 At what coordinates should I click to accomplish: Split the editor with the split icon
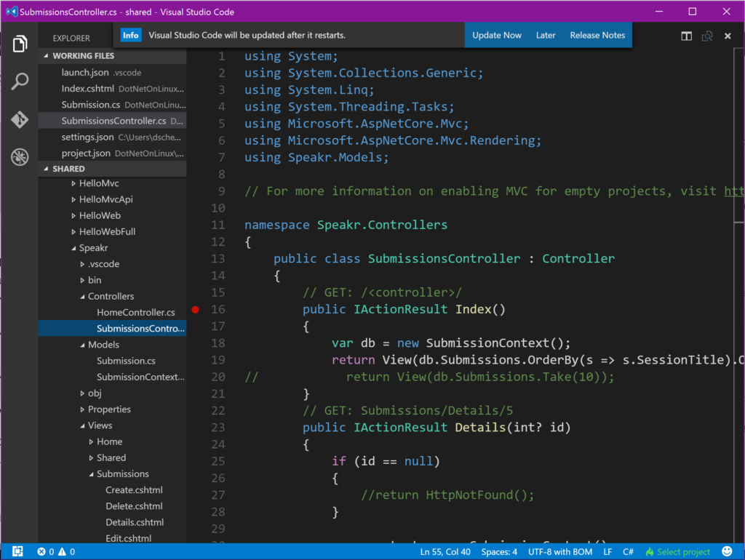[x=686, y=36]
